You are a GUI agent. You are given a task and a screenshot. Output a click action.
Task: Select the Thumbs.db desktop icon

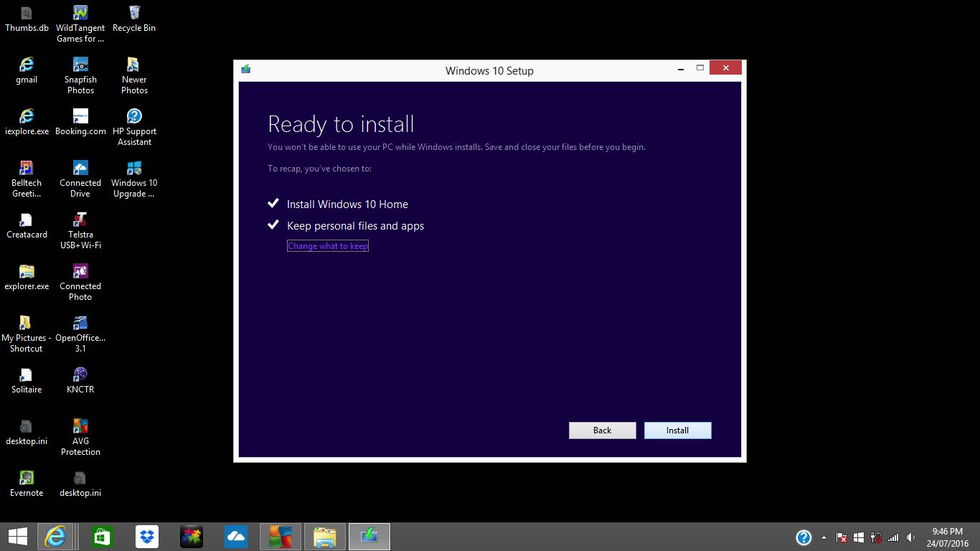click(27, 19)
